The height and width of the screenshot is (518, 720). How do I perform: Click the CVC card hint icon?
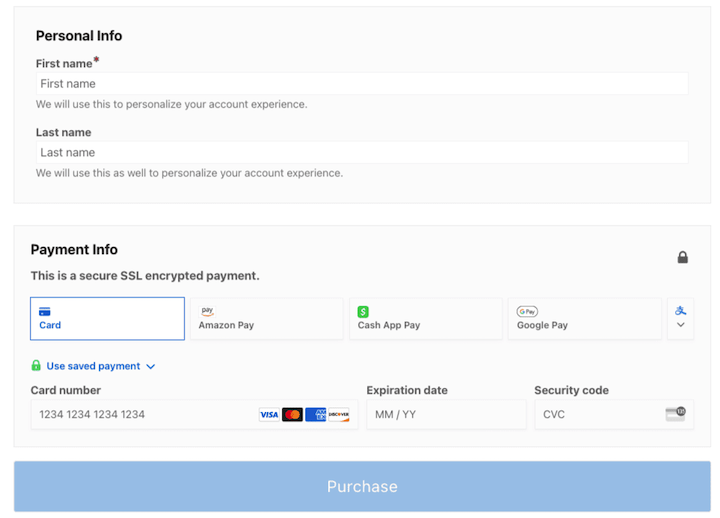675,414
